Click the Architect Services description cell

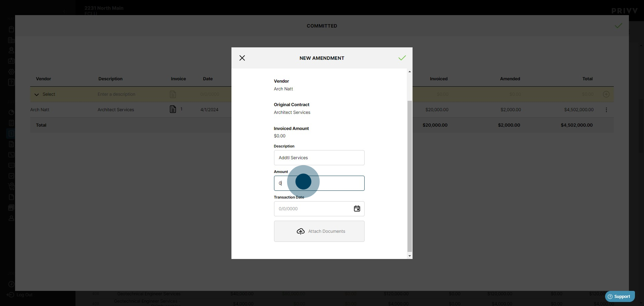pyautogui.click(x=116, y=110)
